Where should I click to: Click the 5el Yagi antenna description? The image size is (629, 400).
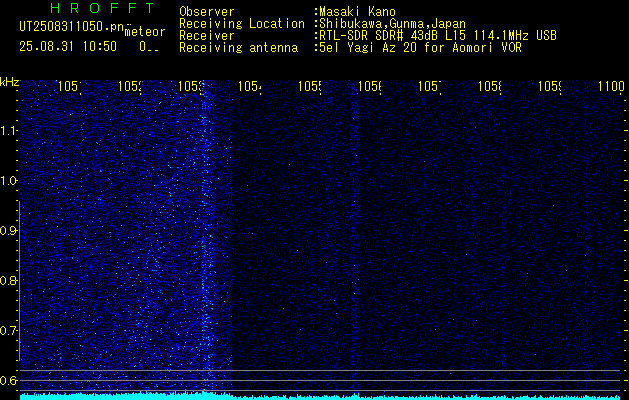tap(418, 48)
